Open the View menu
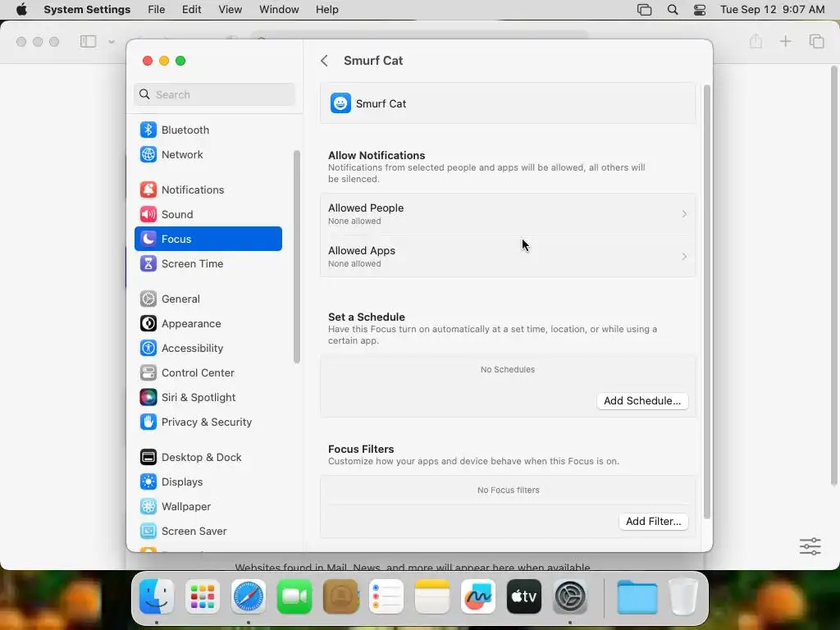The image size is (840, 630). [x=231, y=10]
